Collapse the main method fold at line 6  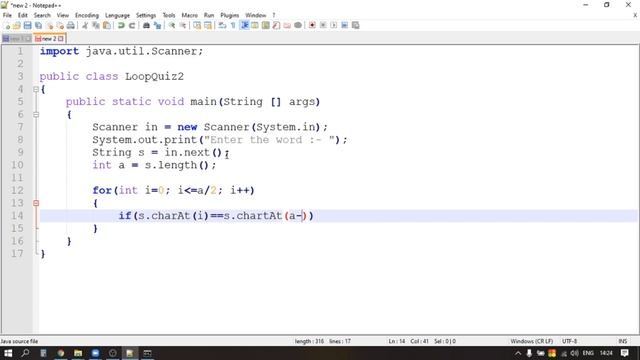[x=36, y=115]
